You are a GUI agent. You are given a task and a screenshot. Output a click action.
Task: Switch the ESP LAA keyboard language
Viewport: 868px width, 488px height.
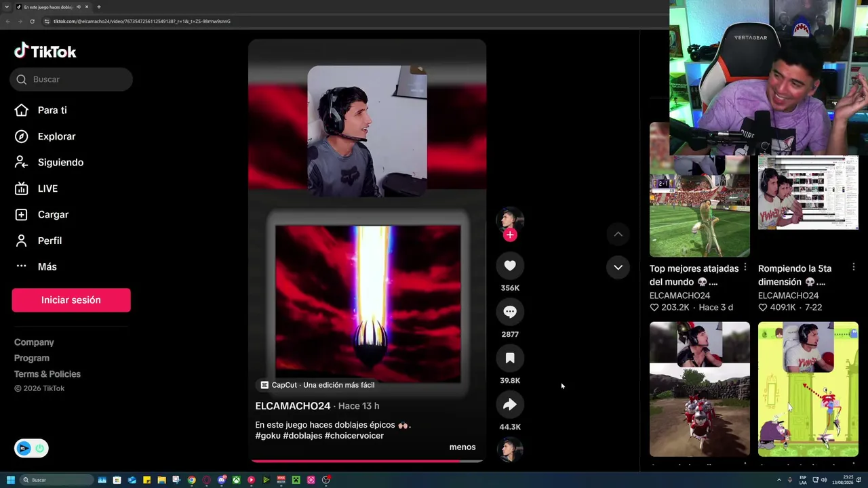click(803, 480)
